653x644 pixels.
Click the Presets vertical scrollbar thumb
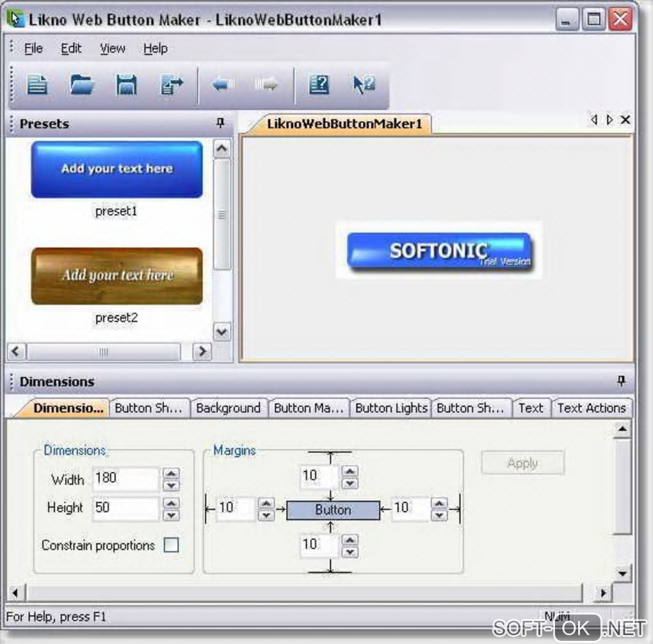222,214
